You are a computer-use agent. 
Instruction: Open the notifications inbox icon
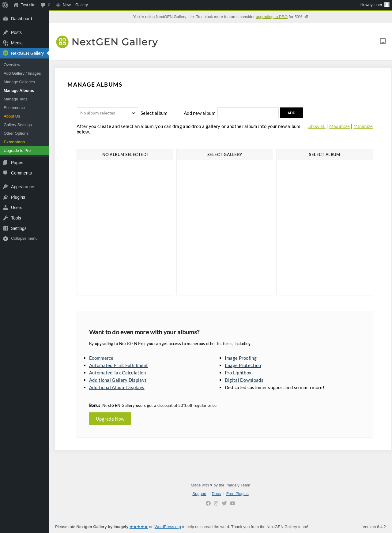(383, 41)
